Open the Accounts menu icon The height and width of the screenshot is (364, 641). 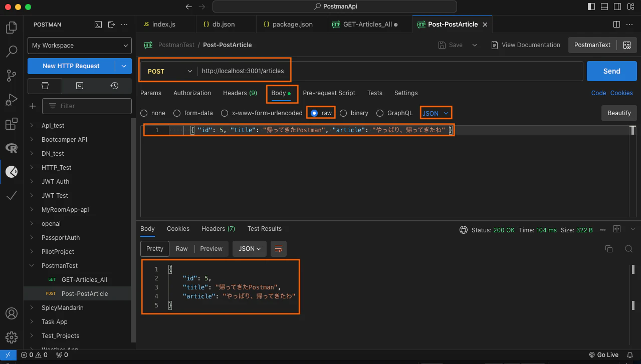[x=11, y=314]
